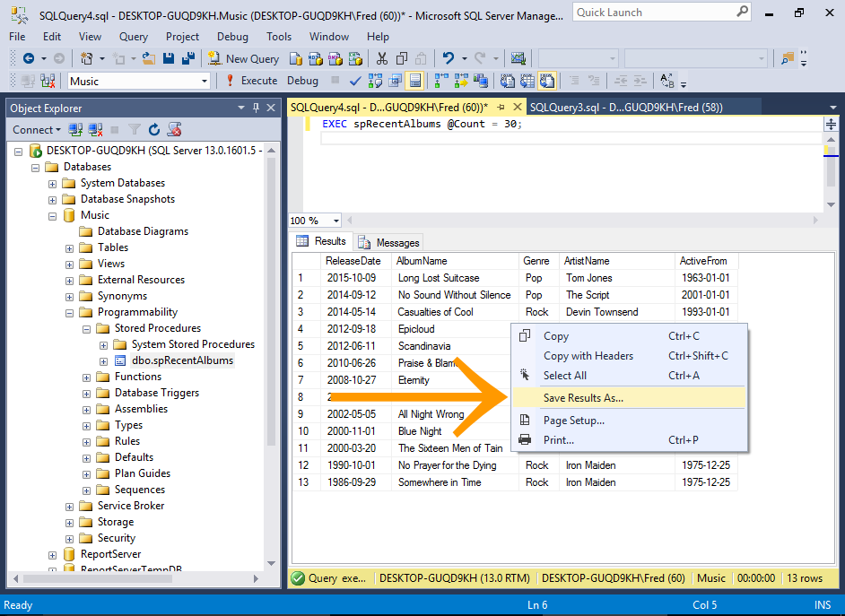This screenshot has height=616, width=845.
Task: Click the Disconnect server icon in Object Explorer
Action: click(95, 130)
